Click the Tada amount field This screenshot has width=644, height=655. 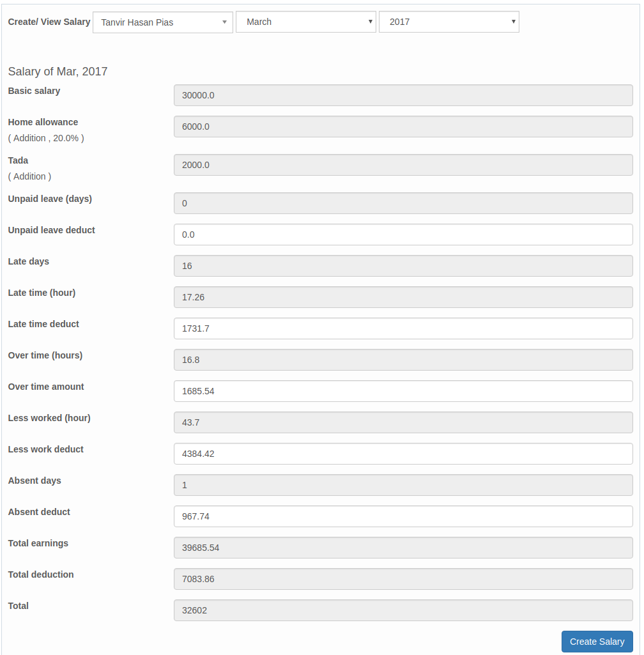click(403, 165)
